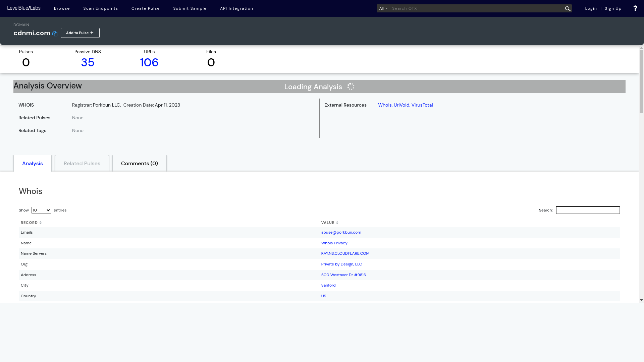This screenshot has width=644, height=362.
Task: Click the City record cell
Action: (x=24, y=285)
